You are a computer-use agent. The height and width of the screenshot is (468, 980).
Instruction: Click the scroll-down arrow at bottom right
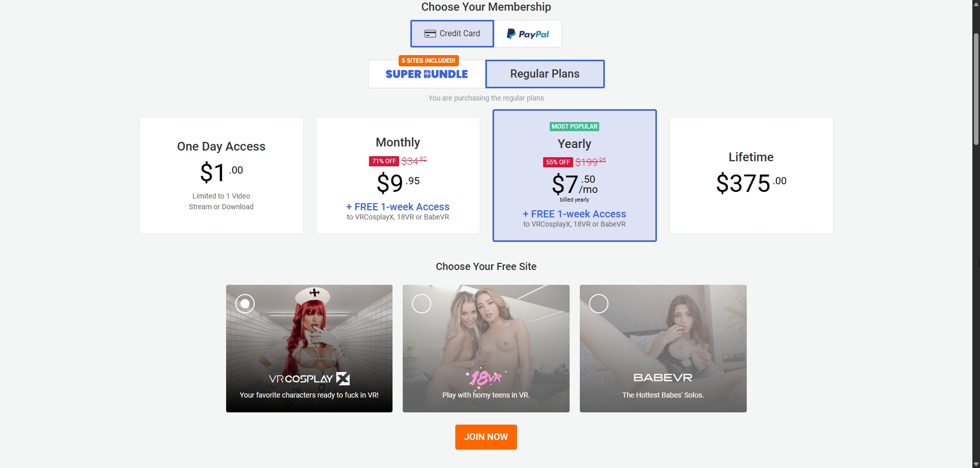pyautogui.click(x=975, y=463)
